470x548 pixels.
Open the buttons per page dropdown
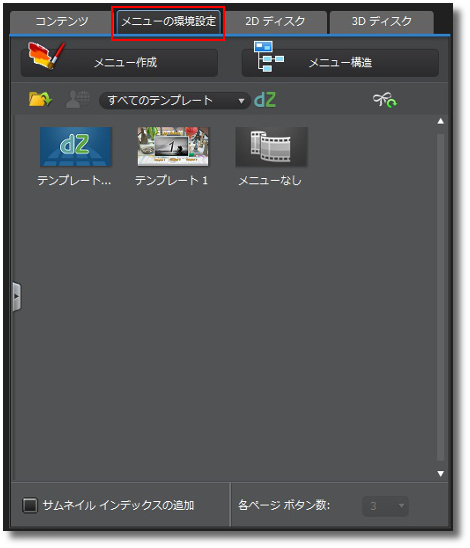385,506
